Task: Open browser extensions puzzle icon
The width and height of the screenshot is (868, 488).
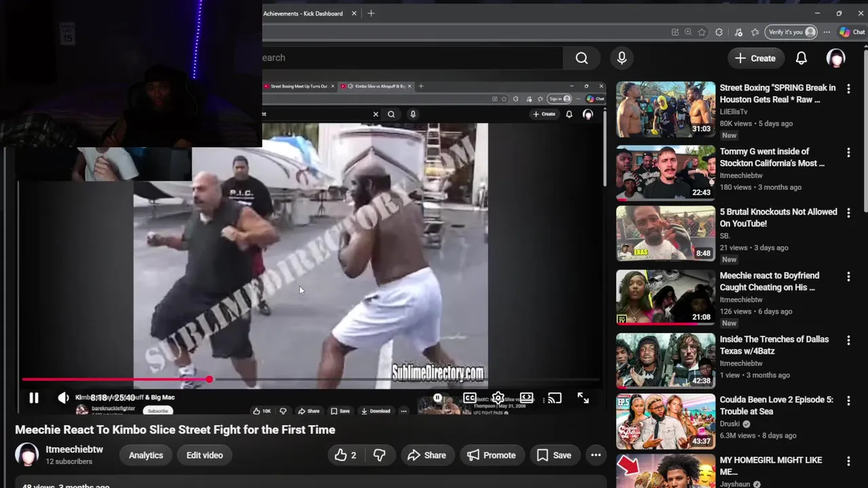Action: [x=719, y=32]
